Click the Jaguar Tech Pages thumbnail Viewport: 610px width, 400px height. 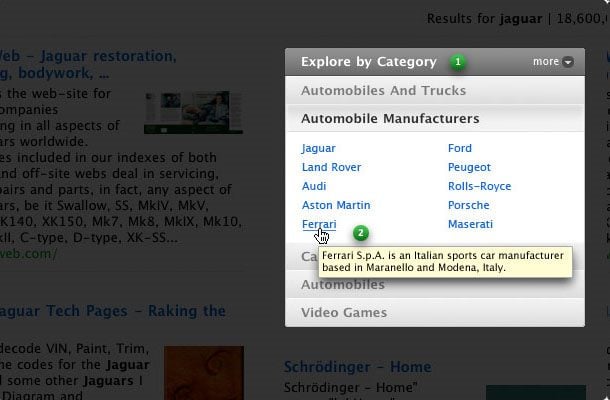click(204, 373)
